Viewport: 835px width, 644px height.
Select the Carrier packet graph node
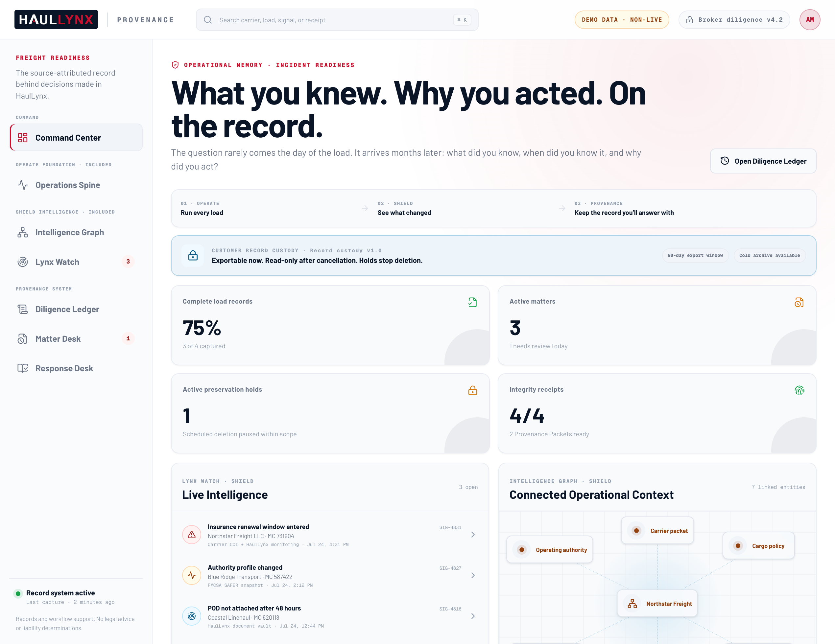click(x=657, y=531)
